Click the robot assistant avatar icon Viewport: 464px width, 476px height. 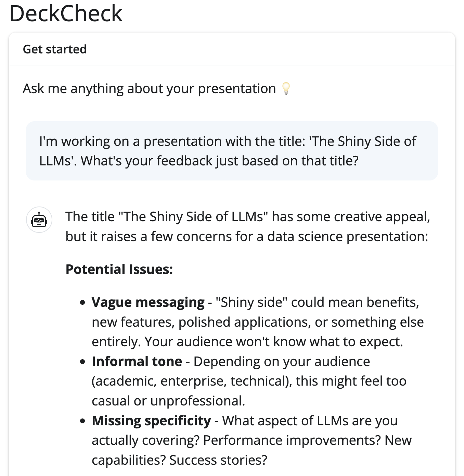(39, 220)
